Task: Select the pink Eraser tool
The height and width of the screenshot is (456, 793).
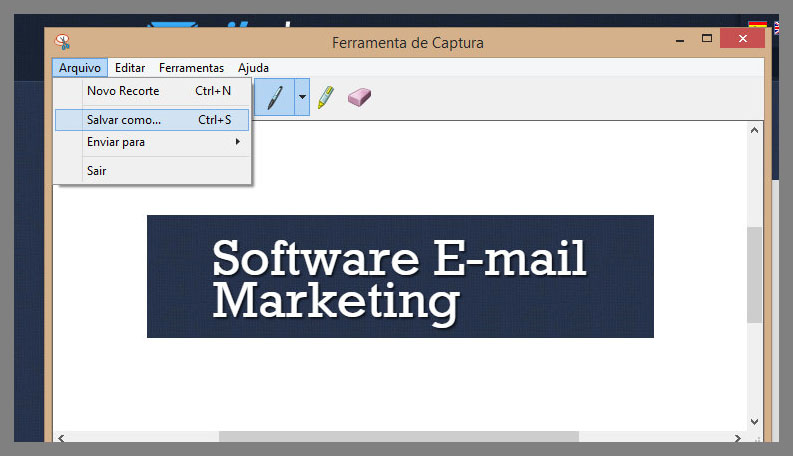Action: (360, 97)
